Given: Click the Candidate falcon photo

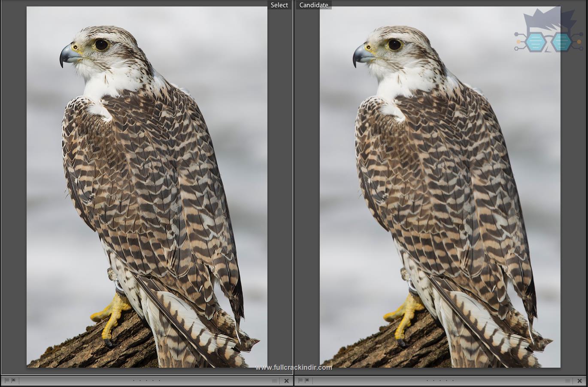Looking at the screenshot, I should 440,187.
